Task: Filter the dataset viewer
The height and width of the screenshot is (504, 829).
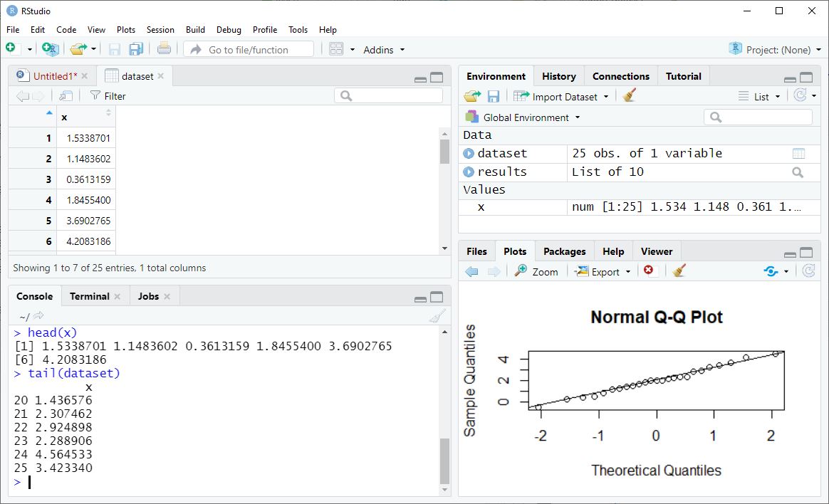Action: pyautogui.click(x=108, y=95)
